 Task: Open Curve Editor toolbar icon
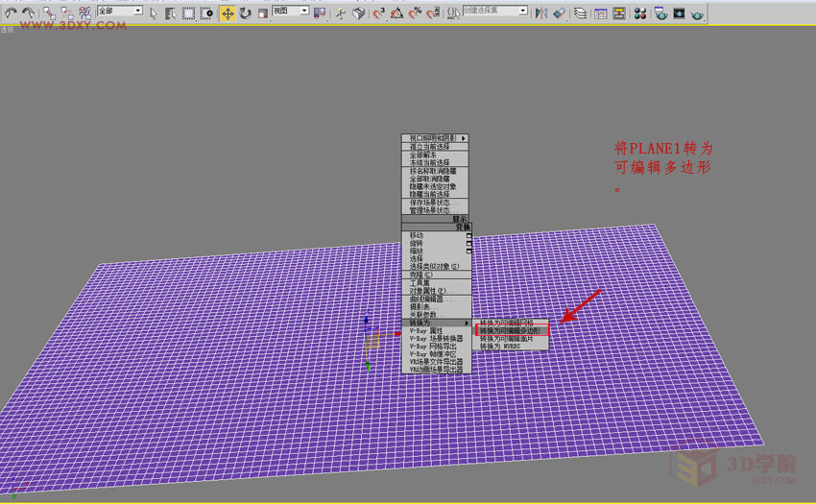coord(601,13)
